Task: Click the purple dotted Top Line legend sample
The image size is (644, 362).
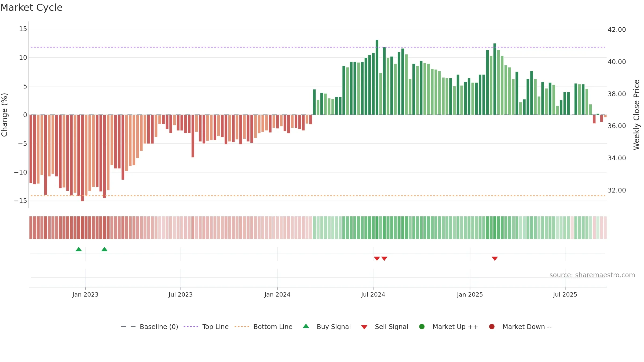Action: pyautogui.click(x=191, y=327)
